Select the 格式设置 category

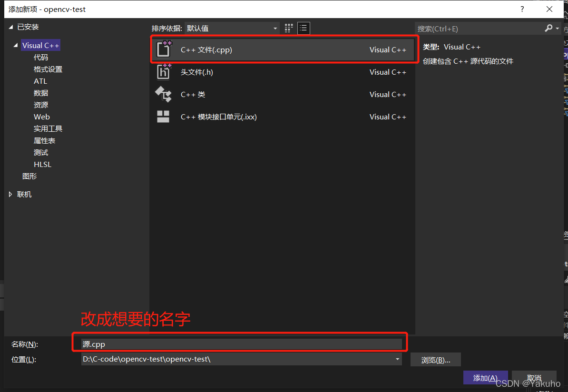click(x=48, y=69)
